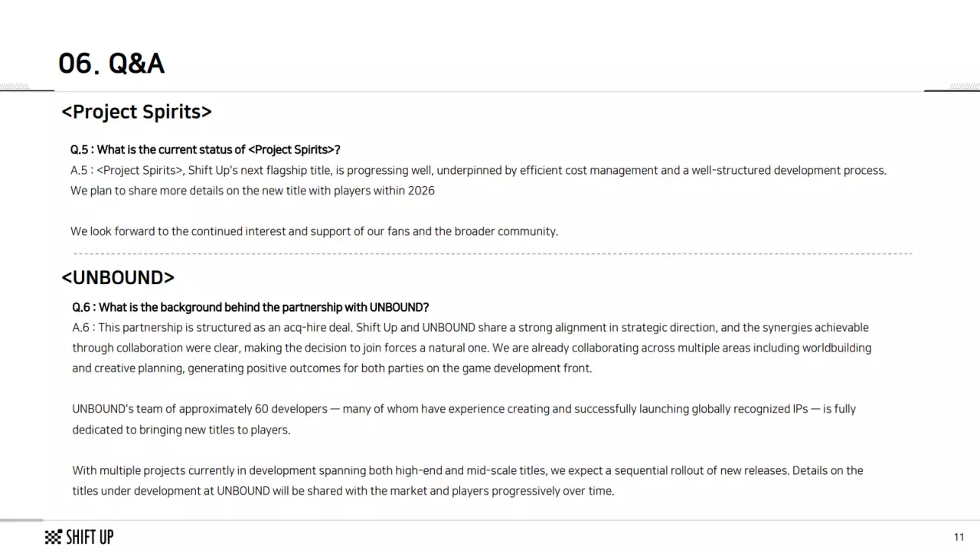Image resolution: width=980 pixels, height=553 pixels.
Task: Click the A.6 acq-hire deal sentence
Action: point(471,328)
